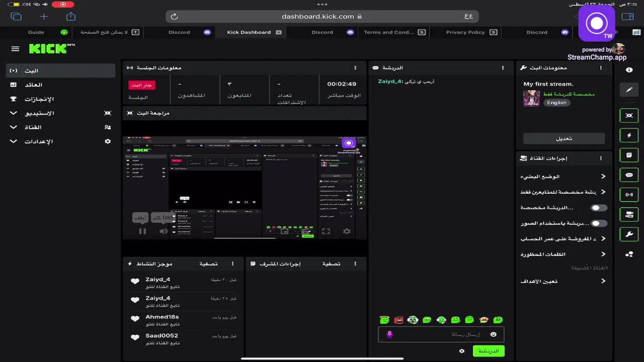Click the three-circles icon at the toolbar bottom
This screenshot has width=644, height=362.
coord(629,254)
